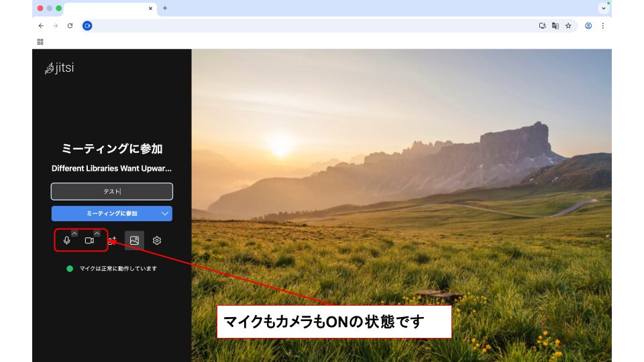Click the Jitsi logo
Screen dimensions: 644x362
[x=59, y=68]
